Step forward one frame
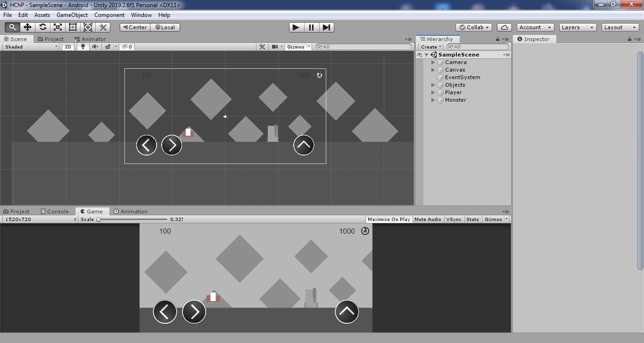The image size is (644, 343). click(326, 27)
